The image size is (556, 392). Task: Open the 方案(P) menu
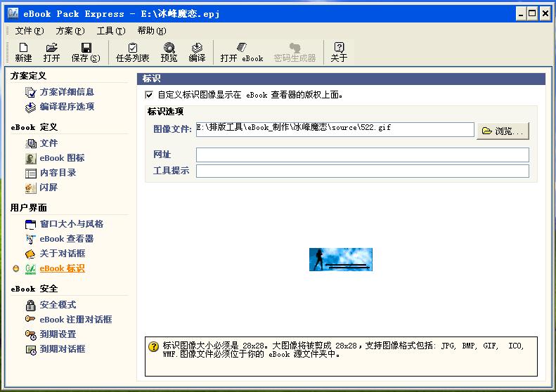[x=70, y=31]
